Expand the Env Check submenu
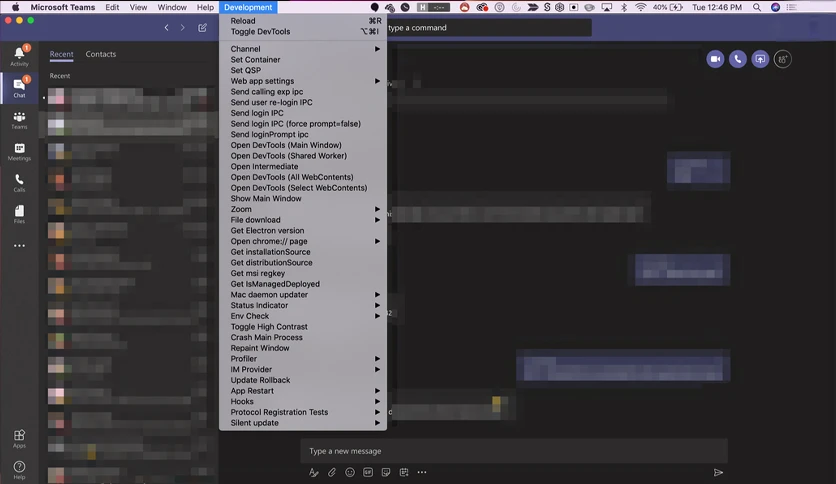 [302, 316]
